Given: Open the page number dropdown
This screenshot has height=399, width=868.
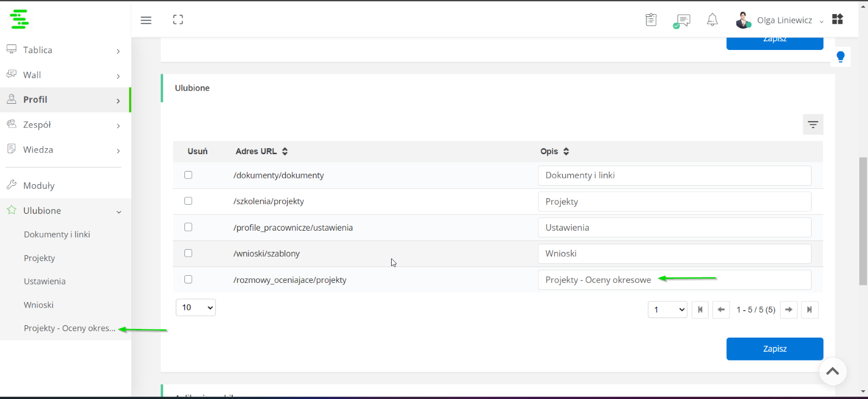Looking at the screenshot, I should point(668,309).
